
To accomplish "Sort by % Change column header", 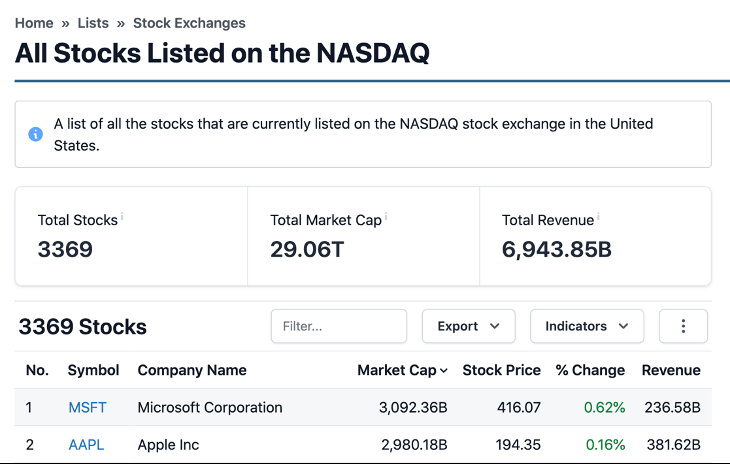I will pos(590,370).
